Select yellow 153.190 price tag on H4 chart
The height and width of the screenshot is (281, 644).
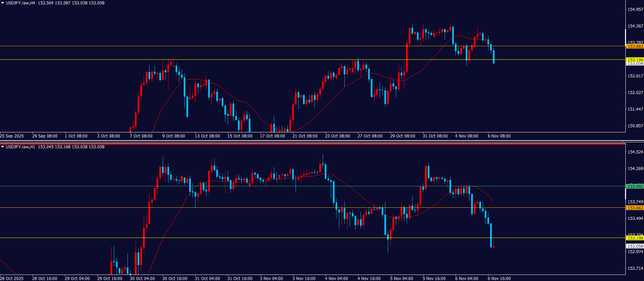pos(635,60)
